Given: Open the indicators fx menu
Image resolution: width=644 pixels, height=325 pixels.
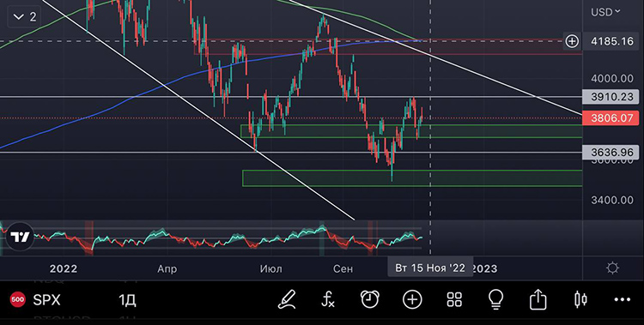Looking at the screenshot, I should click(x=328, y=299).
